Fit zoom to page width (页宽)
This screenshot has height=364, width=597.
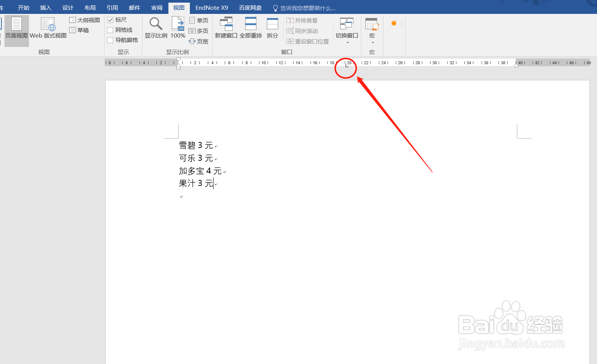198,41
